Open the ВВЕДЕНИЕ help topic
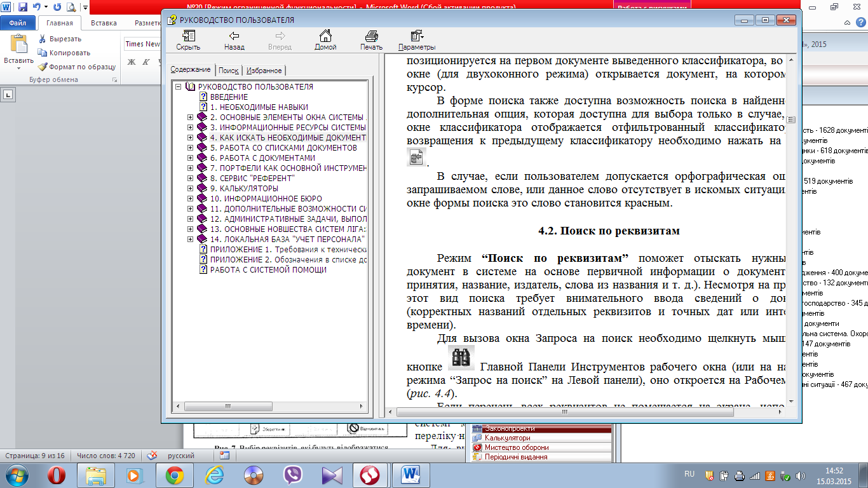This screenshot has height=488, width=868. (229, 97)
